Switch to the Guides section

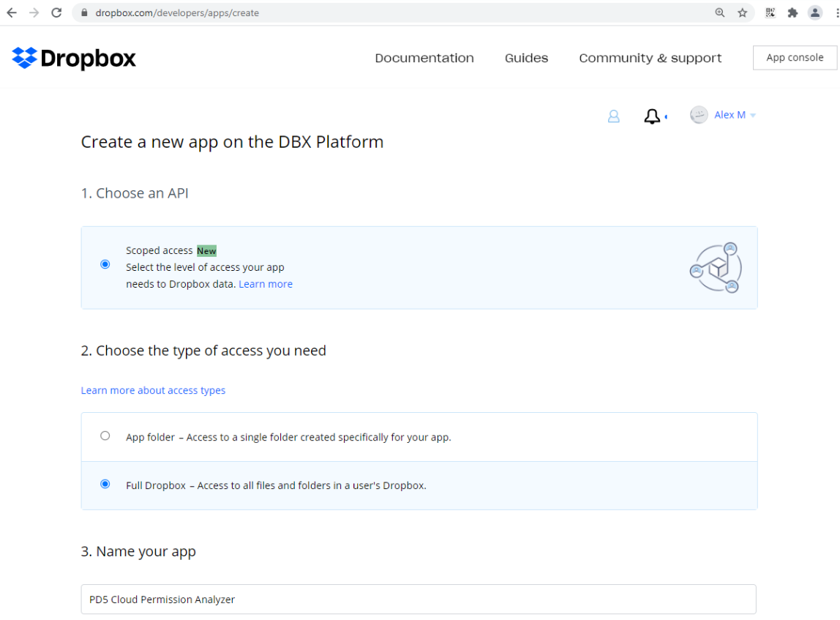526,58
